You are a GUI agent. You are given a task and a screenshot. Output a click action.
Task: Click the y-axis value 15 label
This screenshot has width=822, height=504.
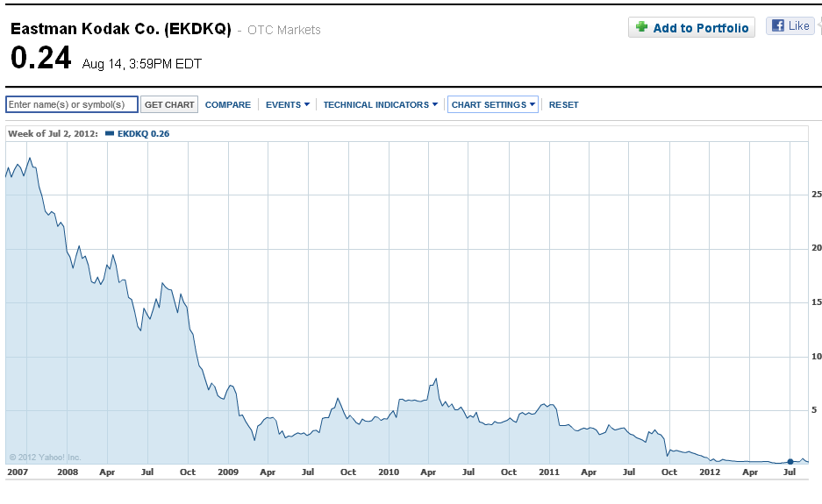pyautogui.click(x=816, y=302)
